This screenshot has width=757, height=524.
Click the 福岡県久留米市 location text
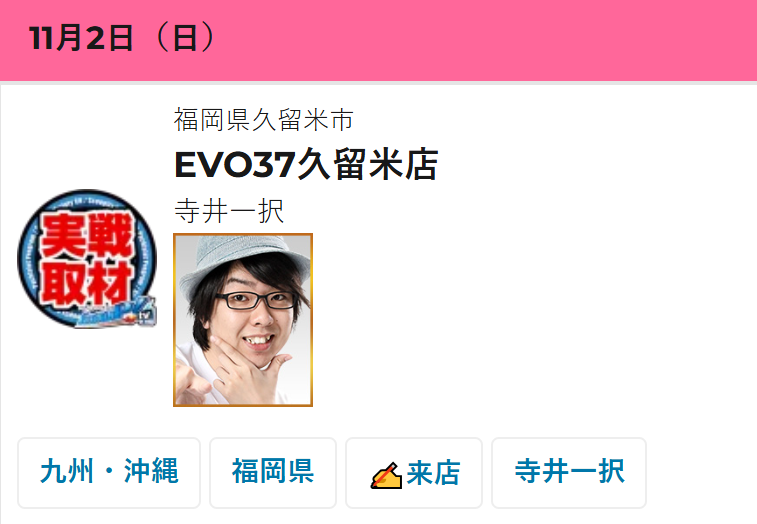tap(264, 120)
